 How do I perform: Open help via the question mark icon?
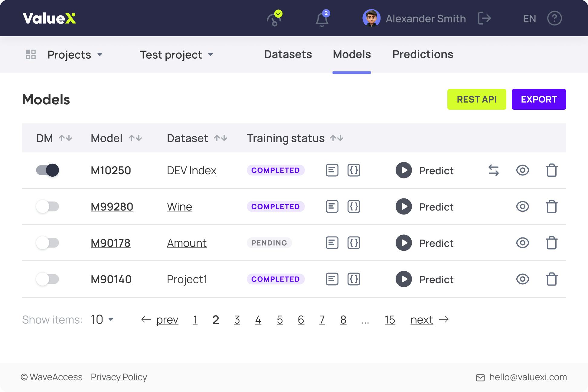(554, 18)
